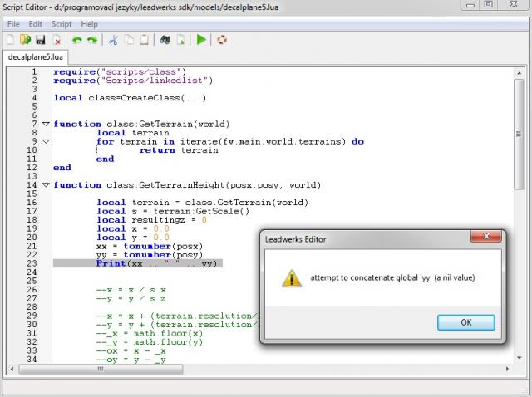Collapse the for loop fold at line 9
This screenshot has width=532, height=397.
point(46,141)
